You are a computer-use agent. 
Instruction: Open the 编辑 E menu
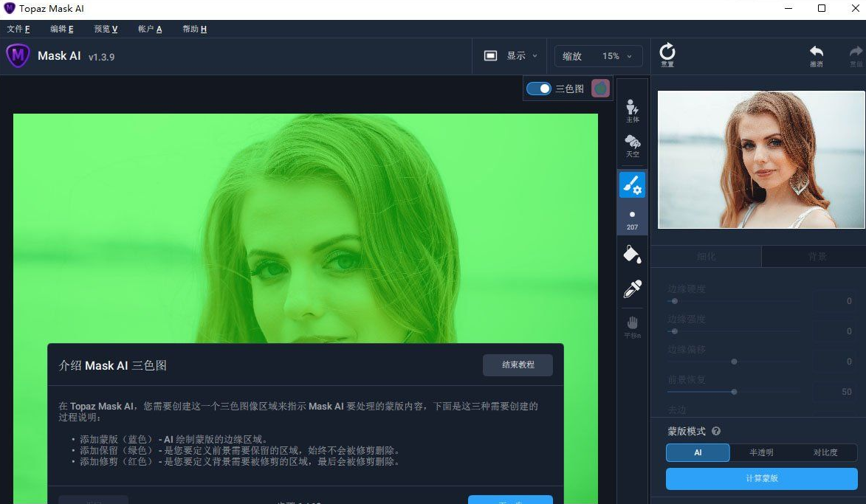pos(62,29)
